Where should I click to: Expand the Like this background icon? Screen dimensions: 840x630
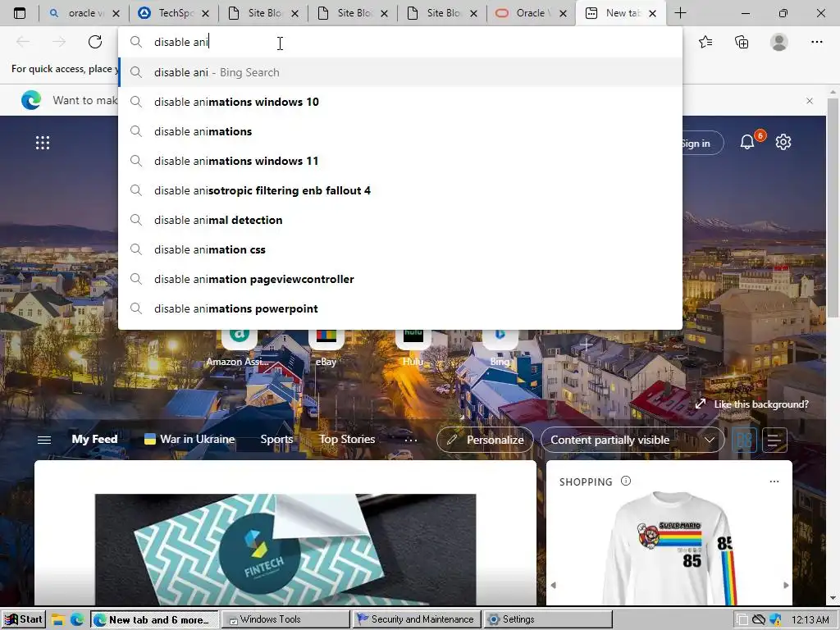(701, 404)
